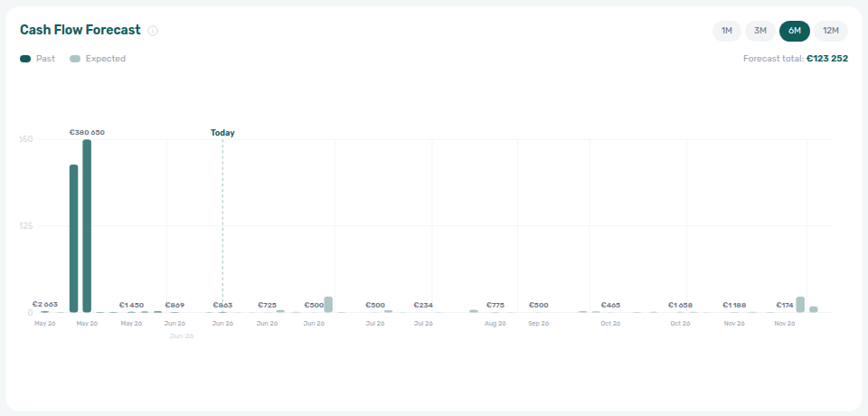Image resolution: width=868 pixels, height=416 pixels.
Task: Switch forecast range to 12M
Action: (831, 31)
